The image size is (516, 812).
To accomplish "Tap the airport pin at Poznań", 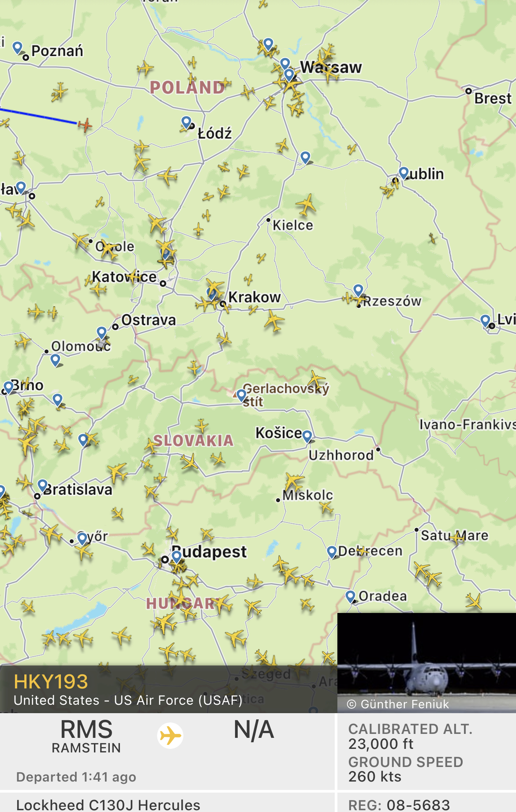I will click(18, 47).
